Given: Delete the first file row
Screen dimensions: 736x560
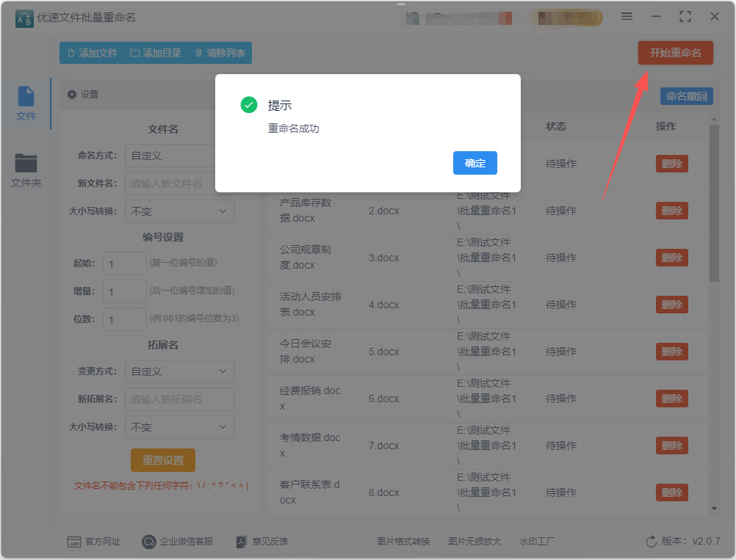Looking at the screenshot, I should (x=671, y=164).
